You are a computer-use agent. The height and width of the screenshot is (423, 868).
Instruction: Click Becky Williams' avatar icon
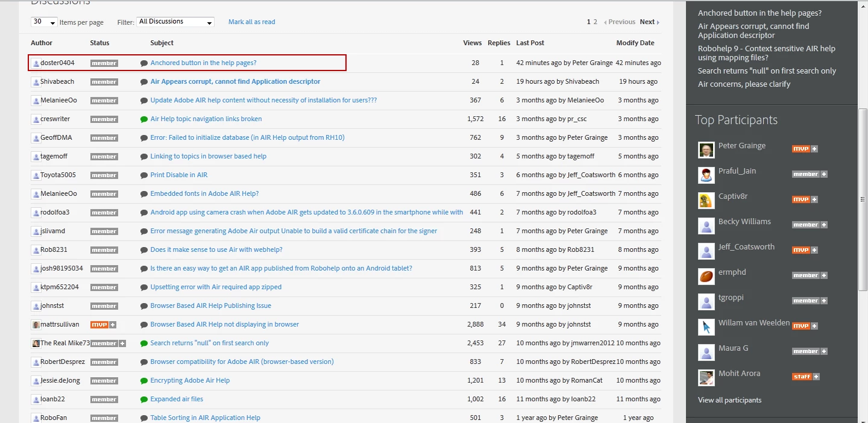point(706,226)
